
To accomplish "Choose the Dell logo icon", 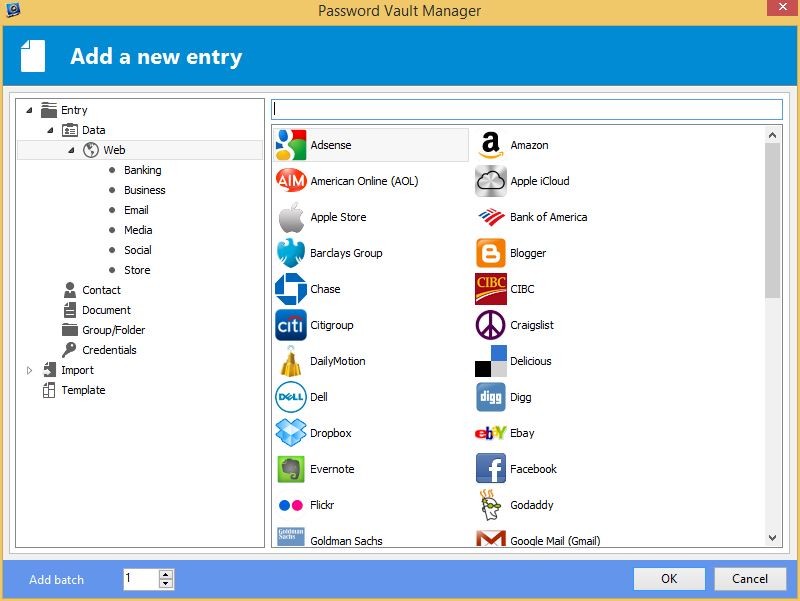I will pyautogui.click(x=291, y=397).
